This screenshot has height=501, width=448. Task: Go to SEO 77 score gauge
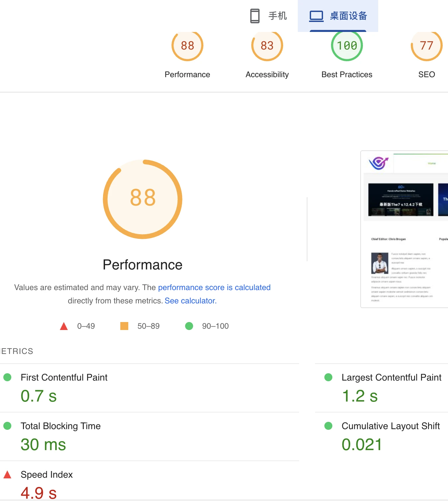426,46
